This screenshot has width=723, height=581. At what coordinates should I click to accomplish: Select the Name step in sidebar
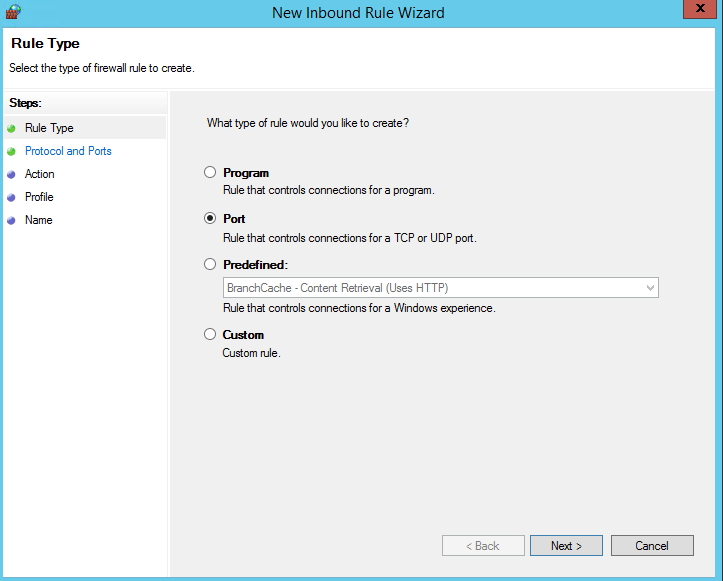pyautogui.click(x=39, y=220)
